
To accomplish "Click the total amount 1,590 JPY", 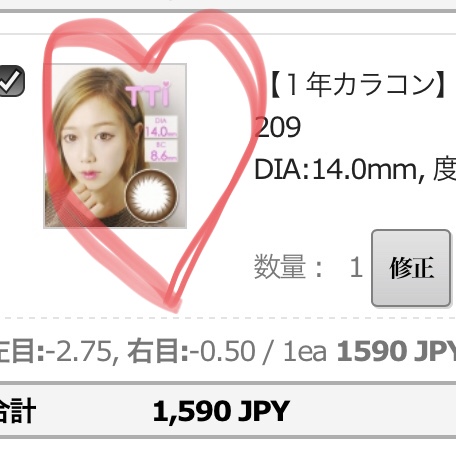I will [x=221, y=411].
